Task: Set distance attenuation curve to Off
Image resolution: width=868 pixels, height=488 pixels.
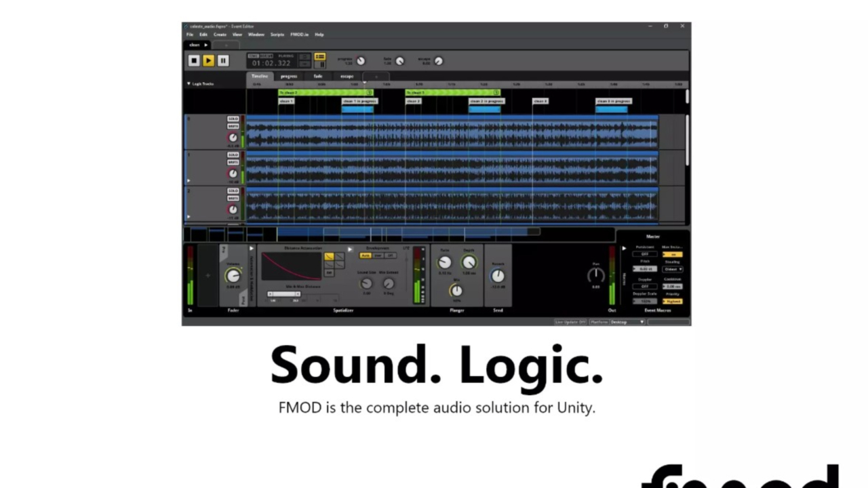Action: click(329, 272)
